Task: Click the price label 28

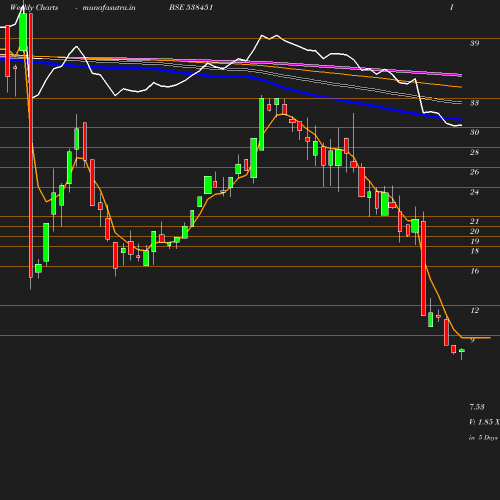Action: click(475, 152)
